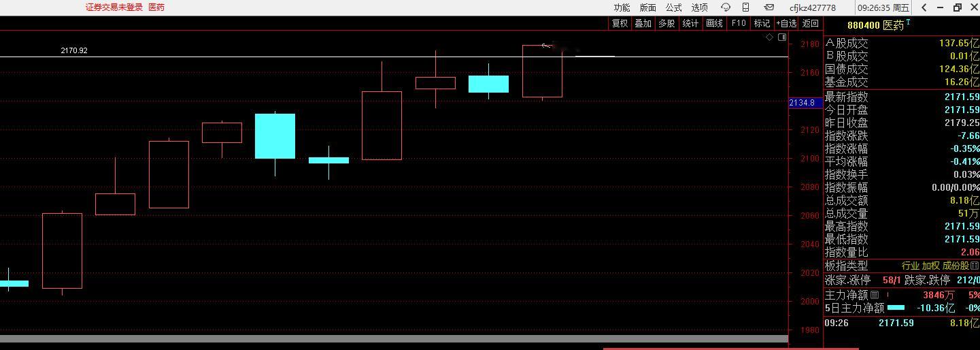Click the 涨家.涨停 value 58/1
Image resolution: width=980 pixels, height=350 pixels.
tap(892, 280)
